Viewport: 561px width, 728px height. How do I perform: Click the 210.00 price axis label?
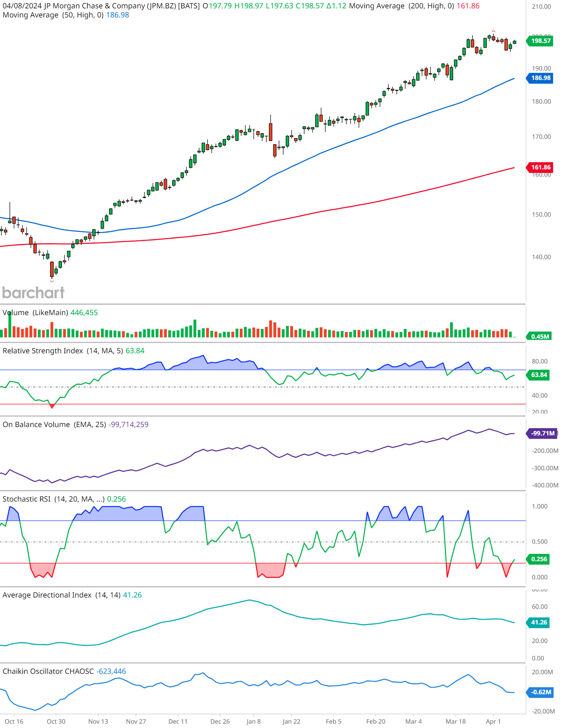point(541,7)
